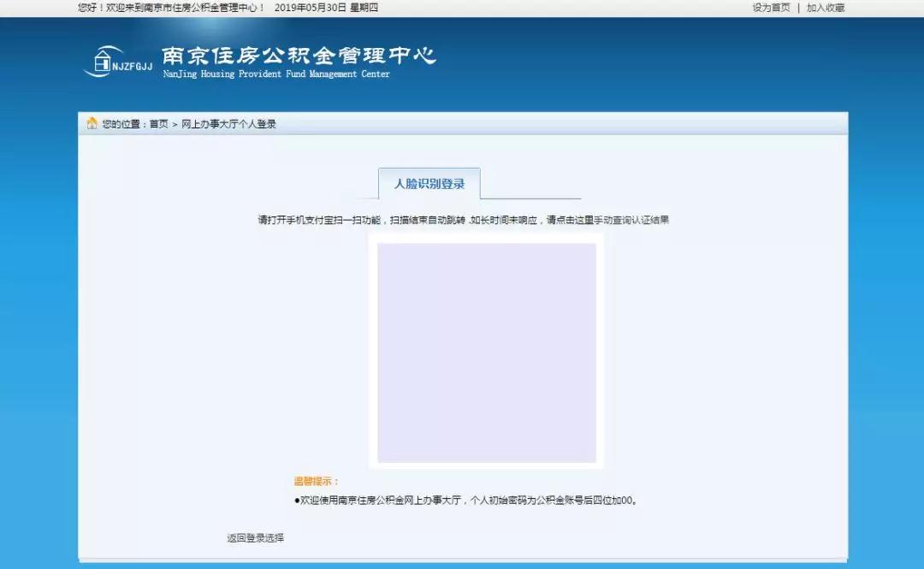Click the 设为首页 link

point(771,8)
